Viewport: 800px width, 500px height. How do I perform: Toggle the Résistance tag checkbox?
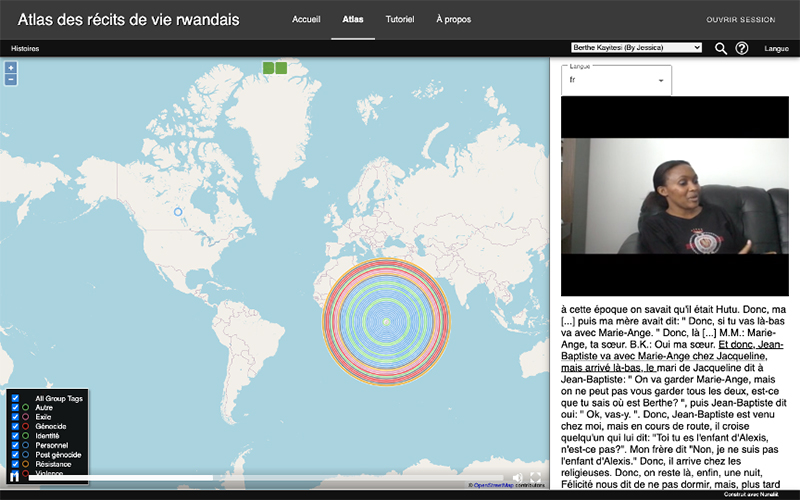pos(15,464)
